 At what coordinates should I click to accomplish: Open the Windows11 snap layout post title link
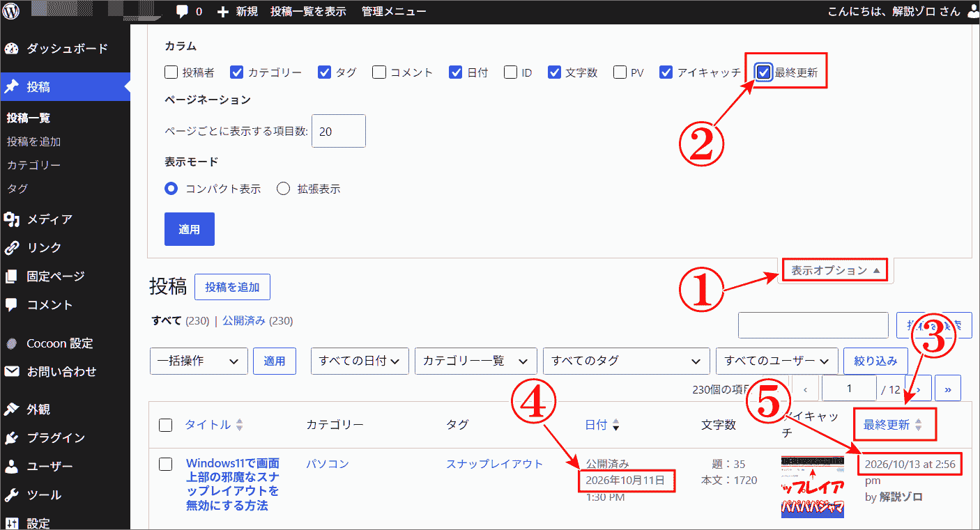click(x=233, y=484)
